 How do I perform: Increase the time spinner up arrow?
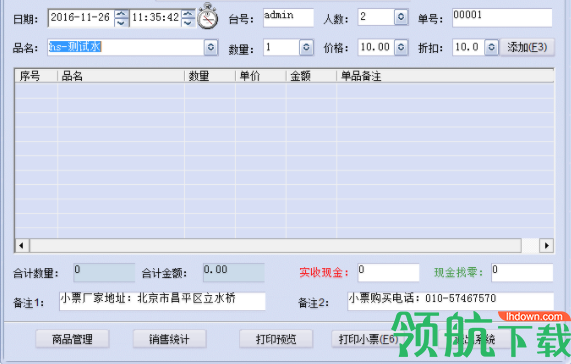pos(188,14)
